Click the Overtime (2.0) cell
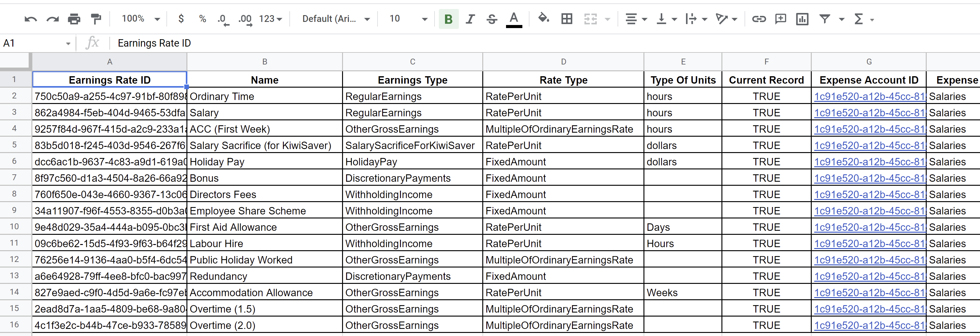 click(x=265, y=325)
